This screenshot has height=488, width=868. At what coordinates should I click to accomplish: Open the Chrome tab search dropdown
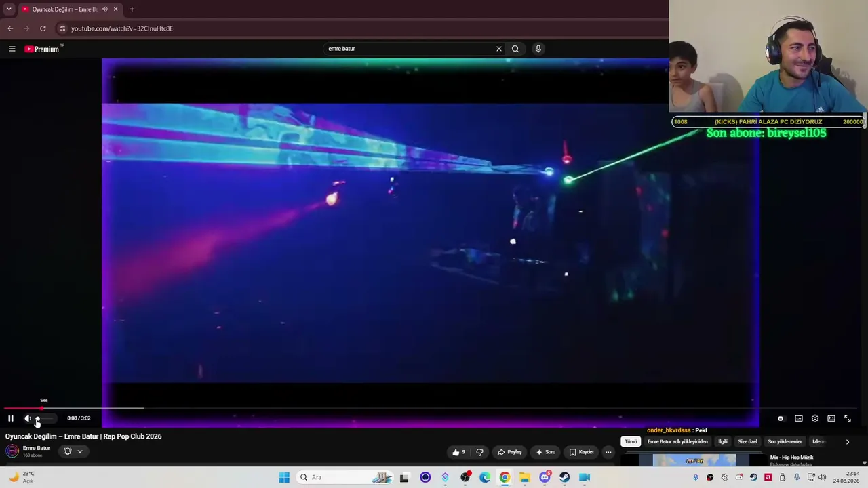coord(9,9)
